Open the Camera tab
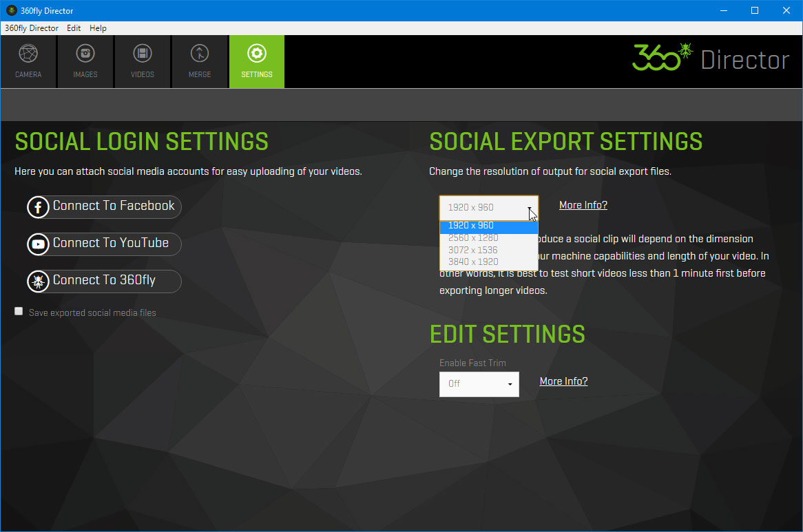This screenshot has width=803, height=532. (x=28, y=62)
